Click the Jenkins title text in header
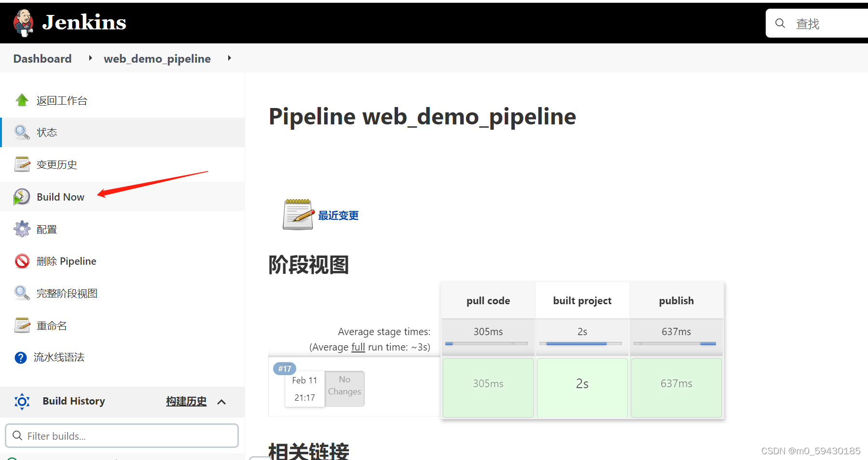The width and height of the screenshot is (868, 460). click(84, 23)
